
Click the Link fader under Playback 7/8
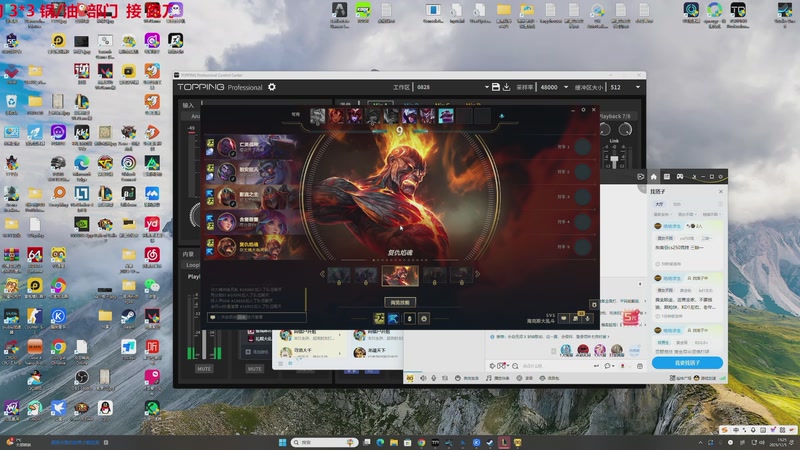click(614, 161)
